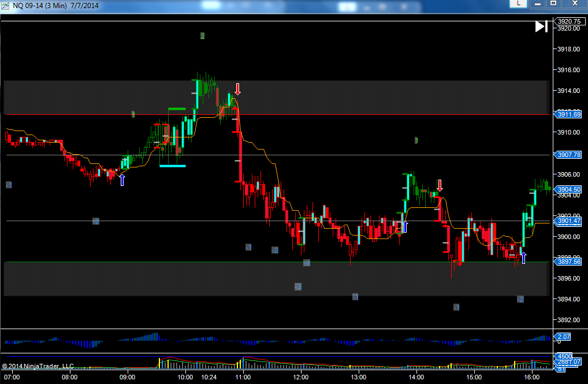Screen dimensions: 588x384
Task: Click the 3907.78 price level marker
Action: (568, 155)
